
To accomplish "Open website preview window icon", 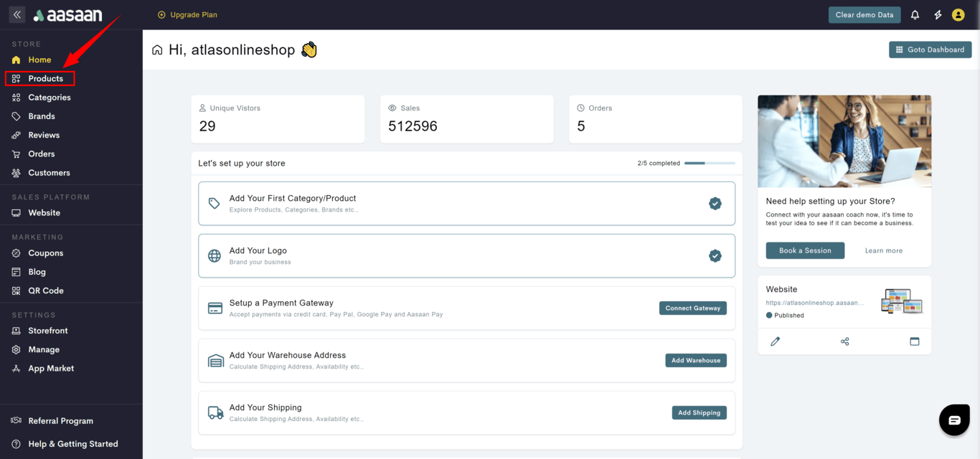I will (x=914, y=341).
